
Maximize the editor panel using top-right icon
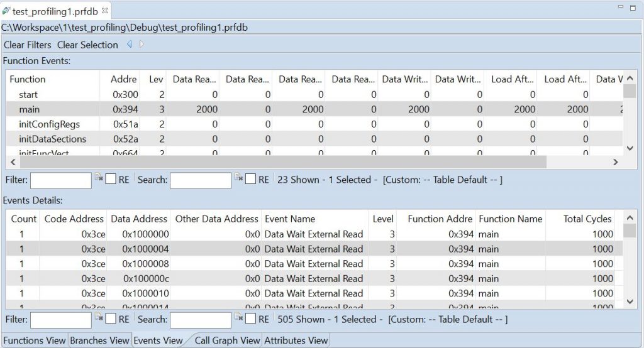coord(633,8)
